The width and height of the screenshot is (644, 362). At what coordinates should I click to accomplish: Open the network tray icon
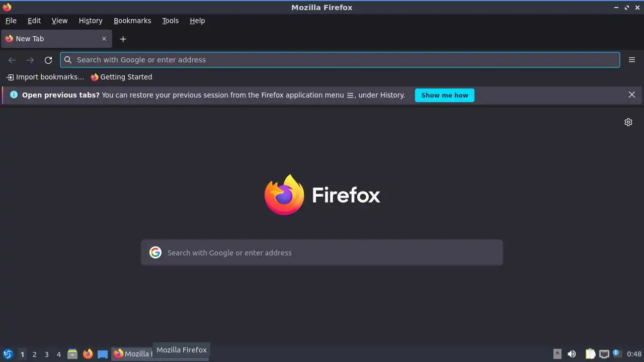pyautogui.click(x=604, y=354)
